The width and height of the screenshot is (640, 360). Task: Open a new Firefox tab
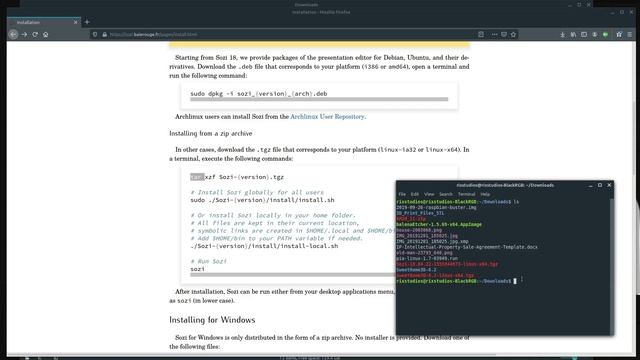pos(87,22)
